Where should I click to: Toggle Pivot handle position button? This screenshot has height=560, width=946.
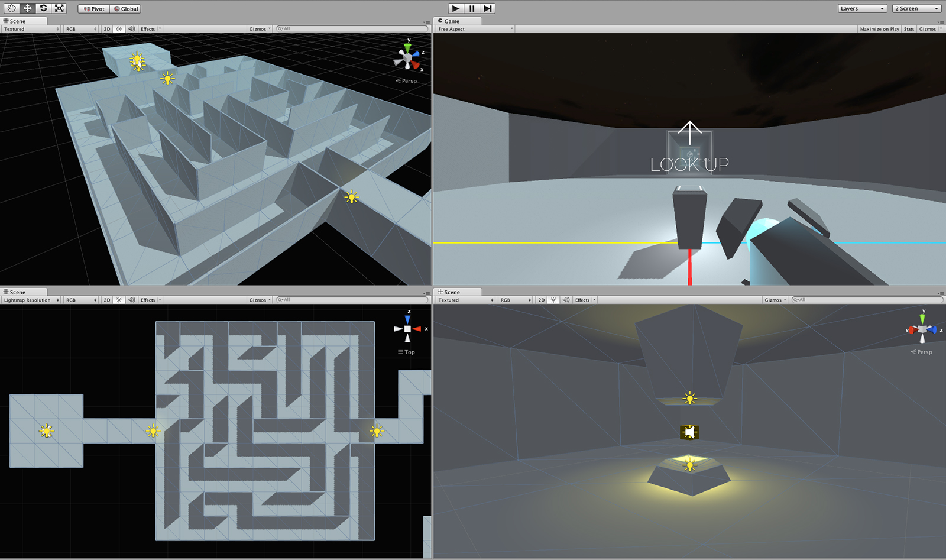[94, 9]
